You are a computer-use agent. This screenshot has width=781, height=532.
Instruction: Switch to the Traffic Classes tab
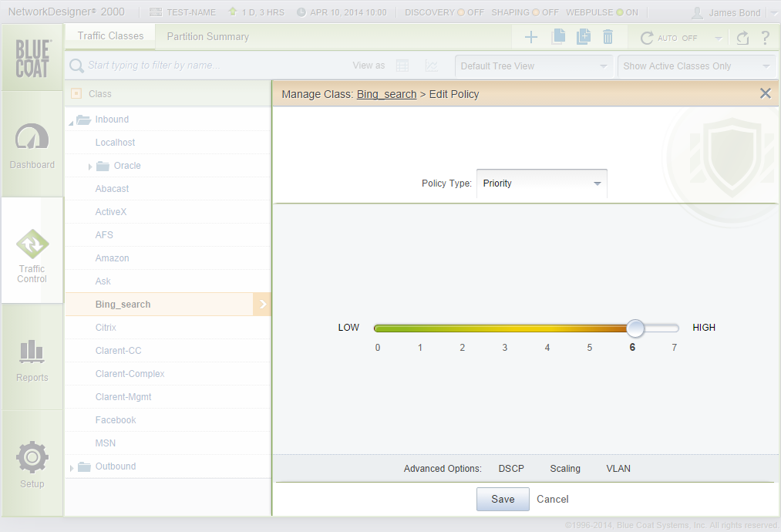(x=110, y=36)
